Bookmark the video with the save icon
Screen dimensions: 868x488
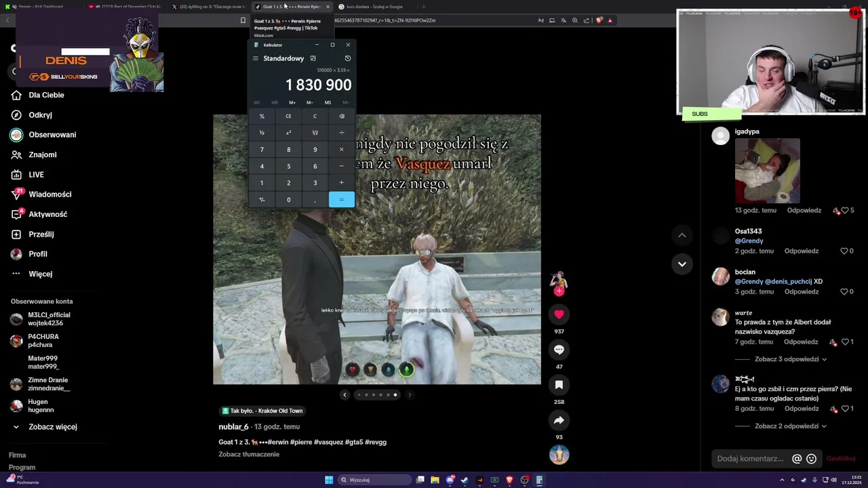coord(559,384)
